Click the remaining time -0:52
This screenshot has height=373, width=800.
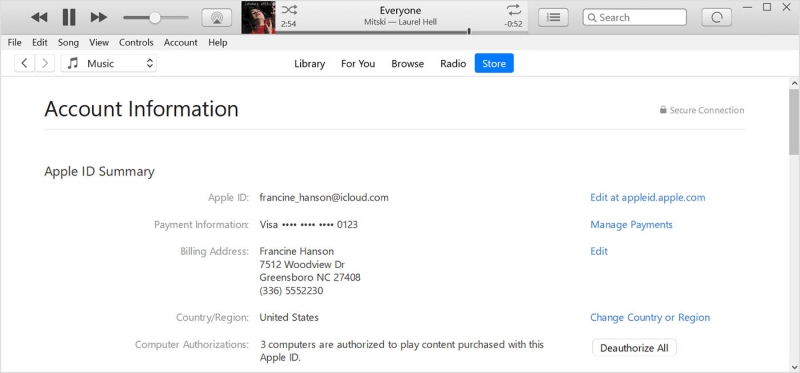pos(513,24)
